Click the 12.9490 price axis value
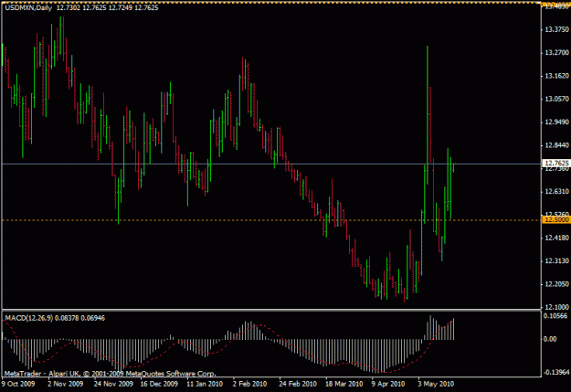 pos(556,122)
